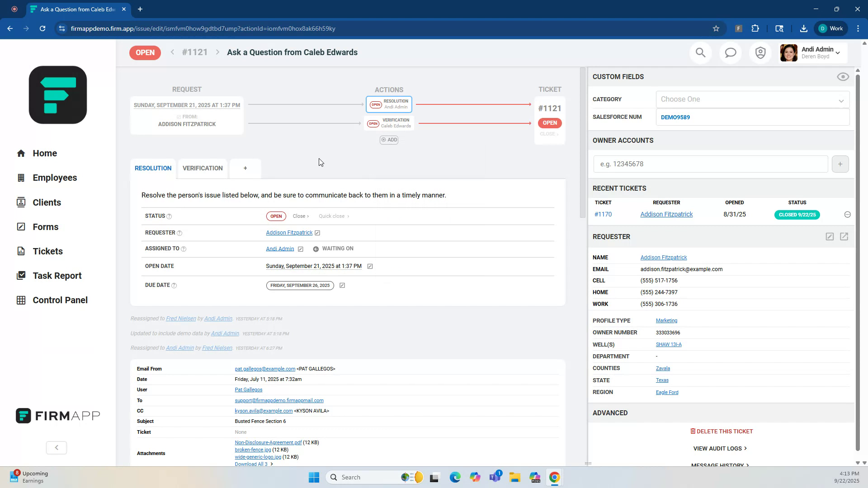The width and height of the screenshot is (868, 488).
Task: Collapse the sidebar with the chevron button
Action: pos(56,447)
